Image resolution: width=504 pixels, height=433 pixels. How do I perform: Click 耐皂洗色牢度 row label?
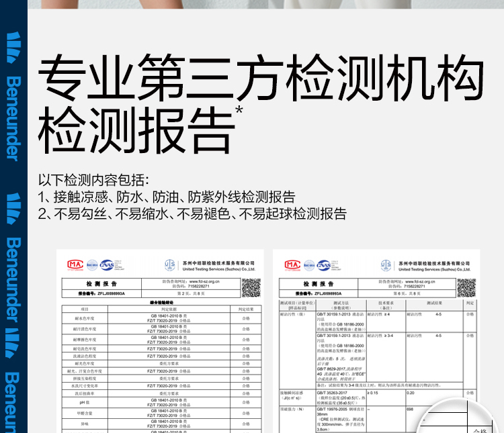coord(85,348)
